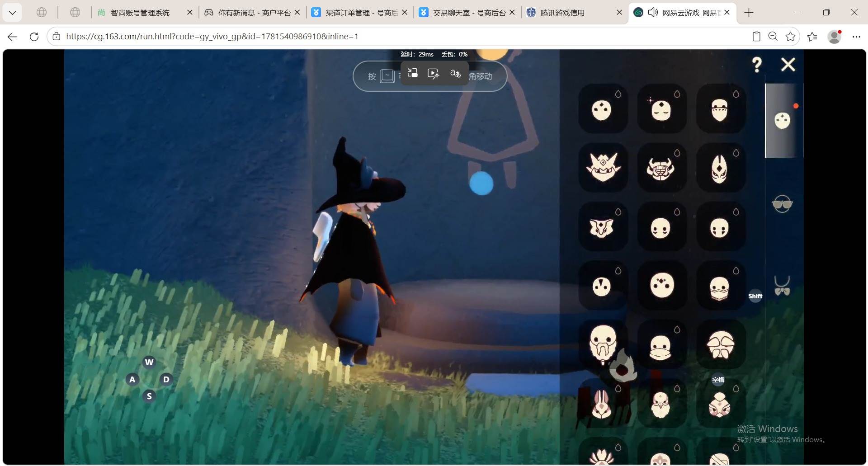The height and width of the screenshot is (466, 868).
Task: Open the glasses accessory category
Action: tap(782, 204)
